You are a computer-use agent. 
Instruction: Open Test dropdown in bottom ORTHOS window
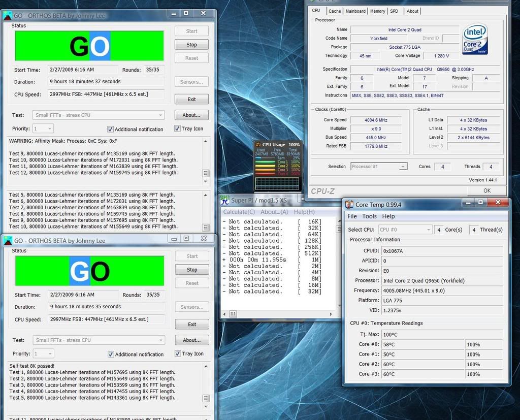(x=99, y=340)
